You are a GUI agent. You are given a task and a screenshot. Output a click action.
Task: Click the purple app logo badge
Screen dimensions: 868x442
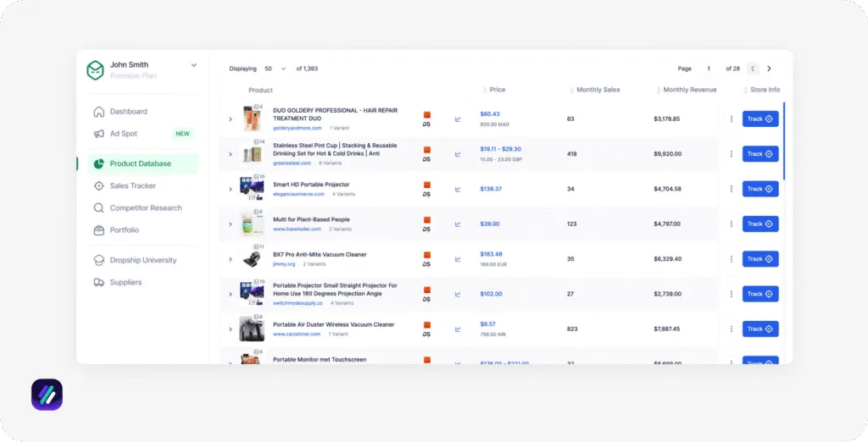pyautogui.click(x=47, y=395)
